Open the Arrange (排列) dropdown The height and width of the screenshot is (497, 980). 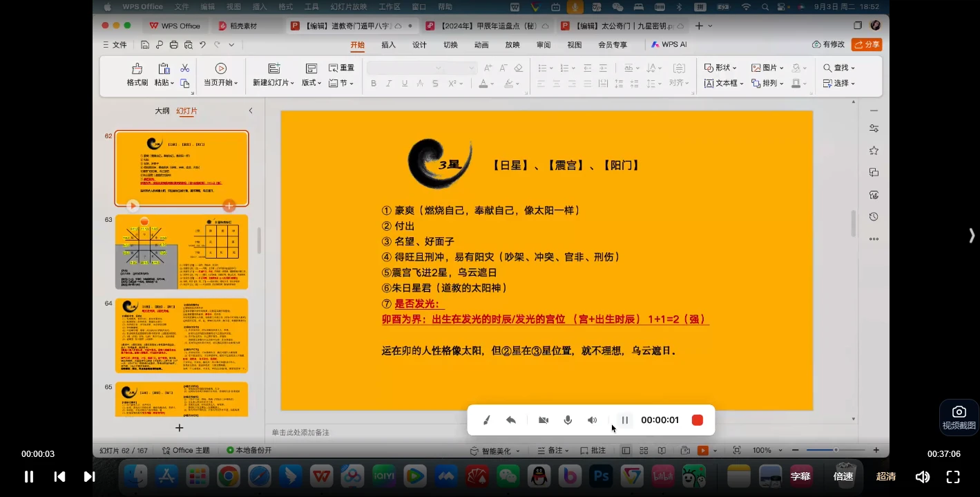coord(767,84)
